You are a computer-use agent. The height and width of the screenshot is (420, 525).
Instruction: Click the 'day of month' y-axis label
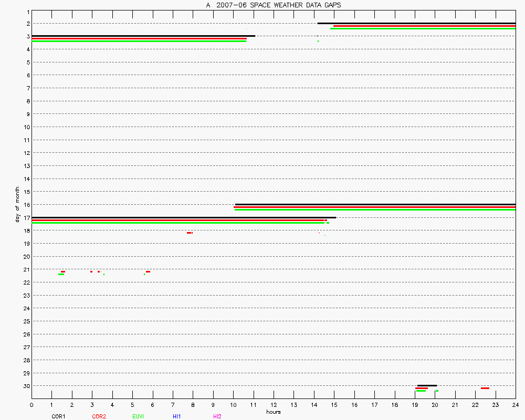point(17,204)
